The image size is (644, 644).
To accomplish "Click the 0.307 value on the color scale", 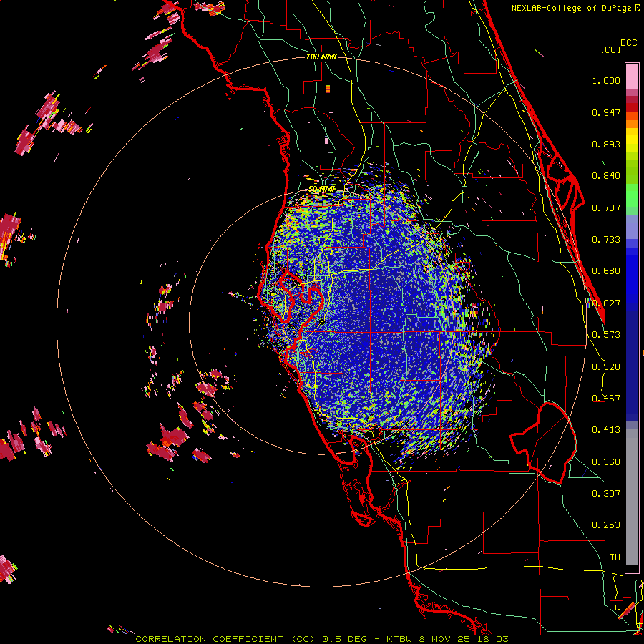I will pyautogui.click(x=606, y=494).
